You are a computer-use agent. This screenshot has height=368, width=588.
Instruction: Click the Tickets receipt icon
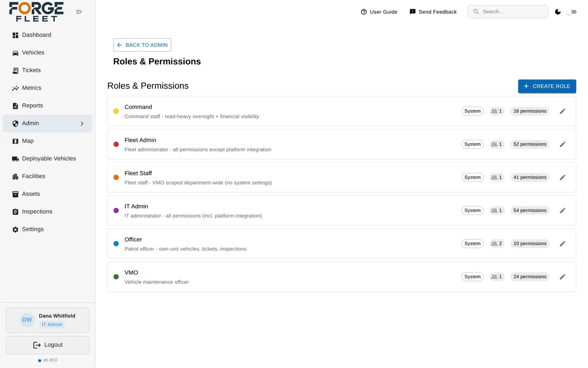tap(15, 71)
